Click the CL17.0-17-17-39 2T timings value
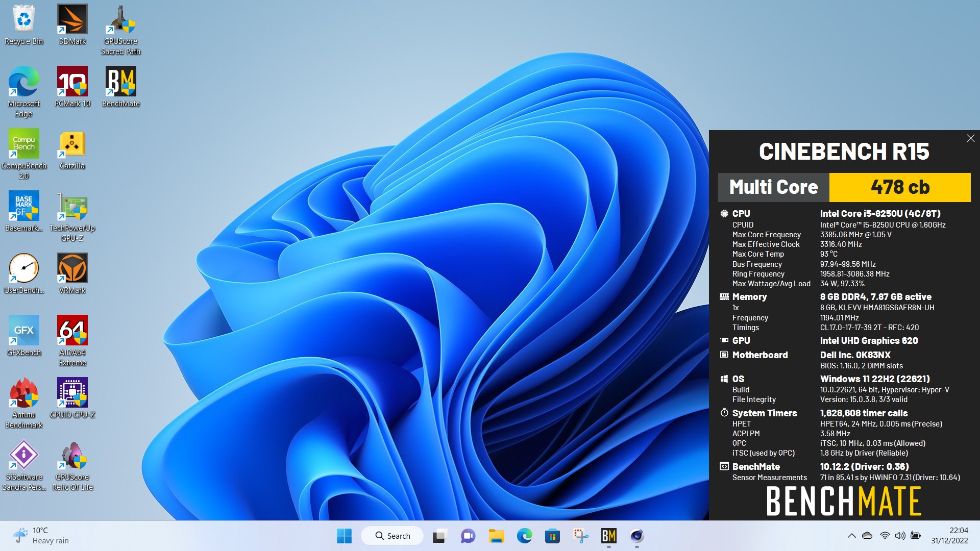Image resolution: width=980 pixels, height=551 pixels. pyautogui.click(x=869, y=328)
